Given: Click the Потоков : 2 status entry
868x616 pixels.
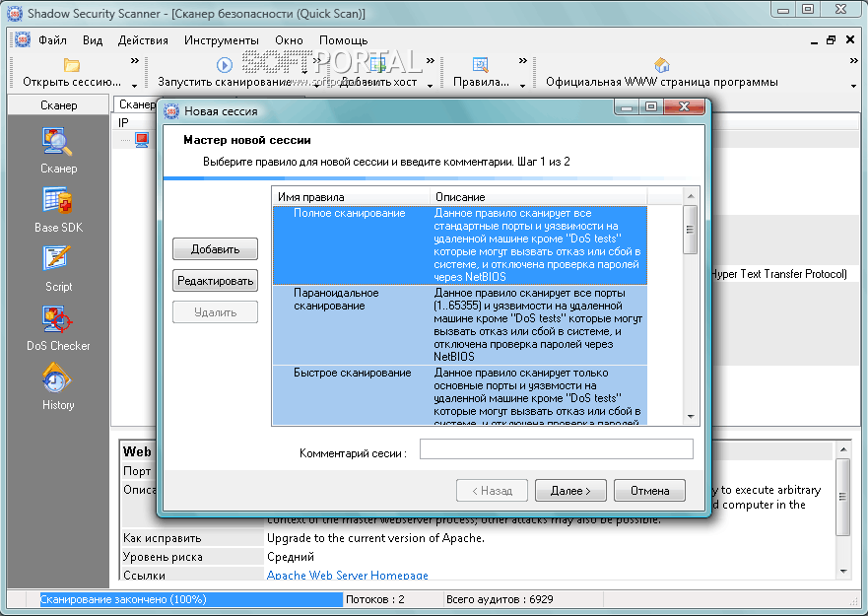Looking at the screenshot, I should 374,599.
